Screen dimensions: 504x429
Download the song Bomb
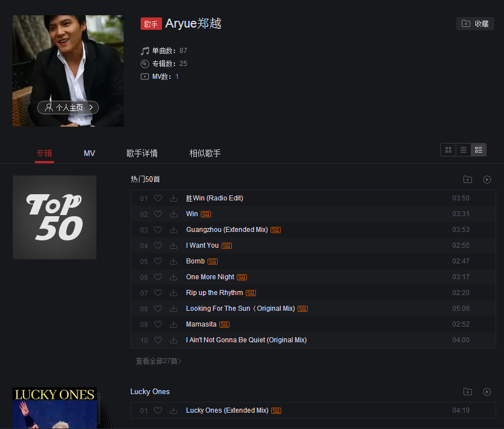click(x=174, y=261)
